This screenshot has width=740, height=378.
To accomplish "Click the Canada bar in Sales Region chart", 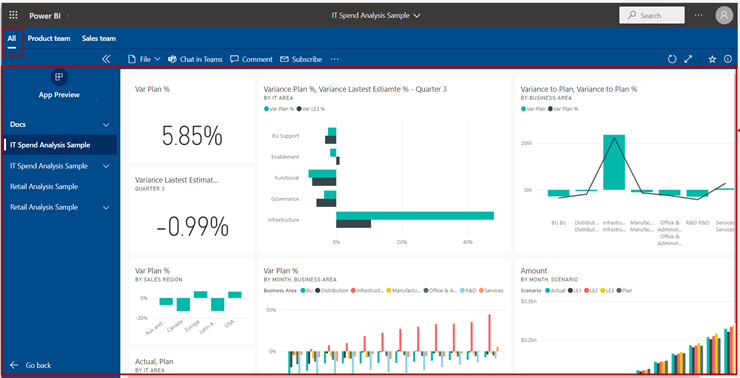I will 183,304.
